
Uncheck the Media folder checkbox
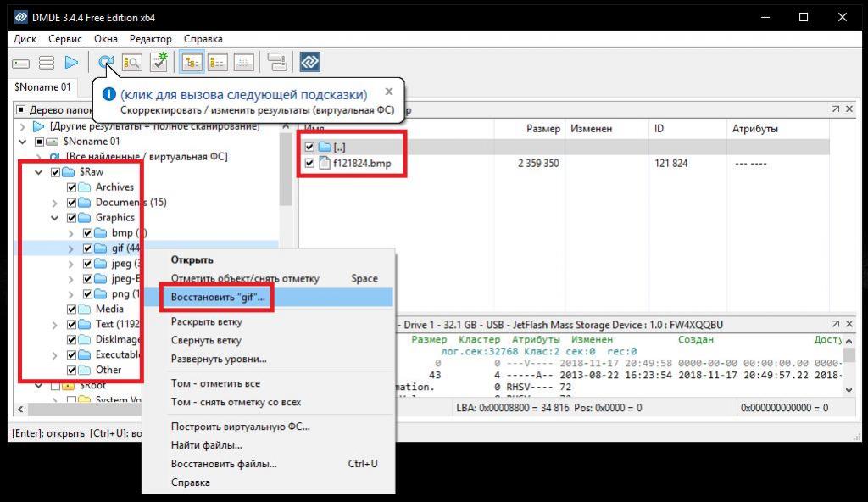[x=72, y=309]
